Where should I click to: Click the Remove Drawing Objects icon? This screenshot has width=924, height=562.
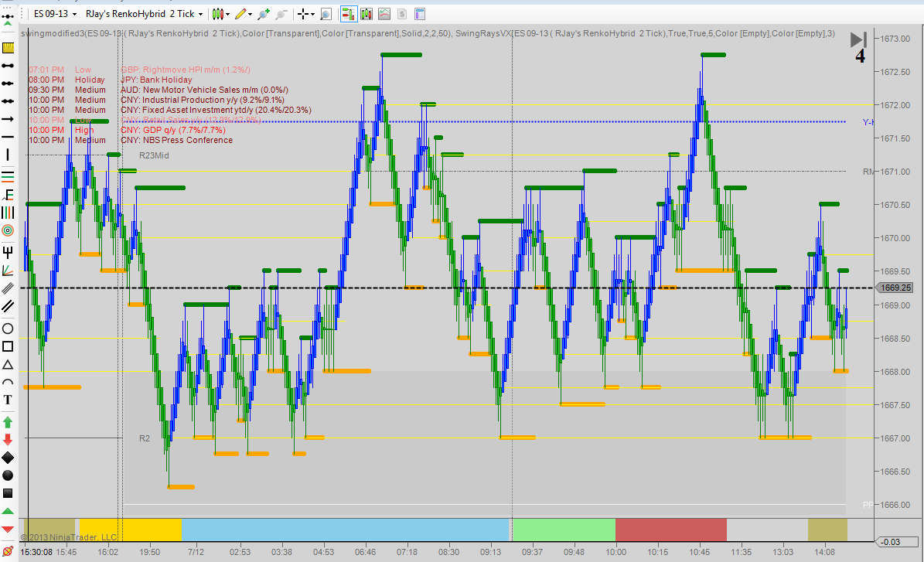8,551
